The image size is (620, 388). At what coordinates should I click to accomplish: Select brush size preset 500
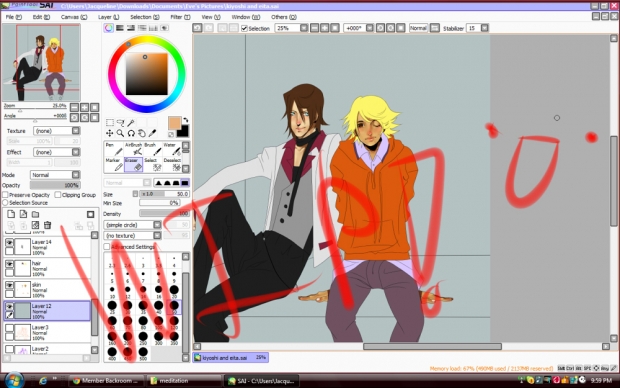click(x=143, y=352)
